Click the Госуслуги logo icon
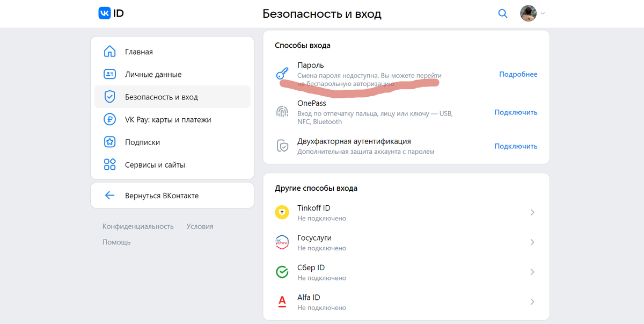The height and width of the screenshot is (324, 644). [282, 242]
